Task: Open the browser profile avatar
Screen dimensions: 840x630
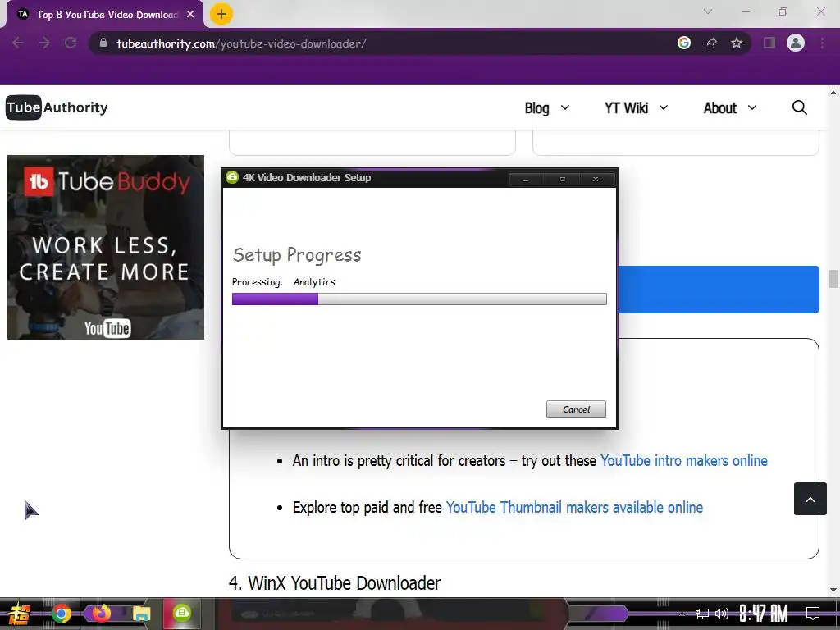Action: (796, 43)
